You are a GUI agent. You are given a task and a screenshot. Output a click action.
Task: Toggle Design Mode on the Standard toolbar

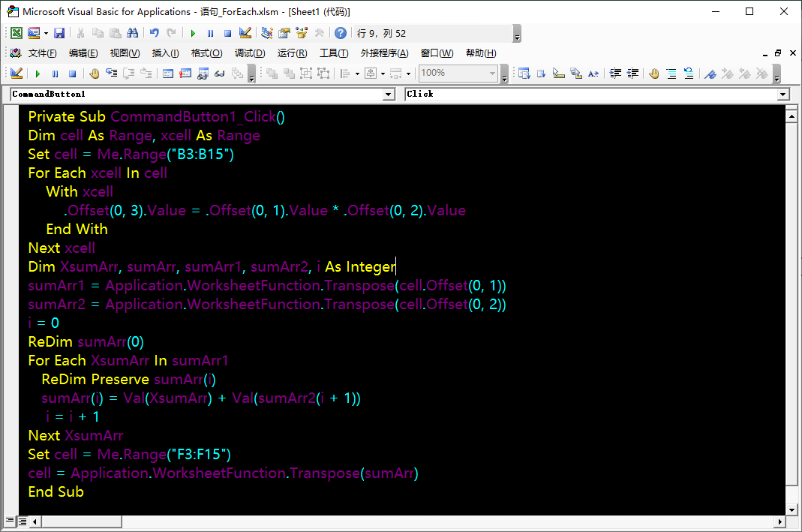[x=245, y=33]
